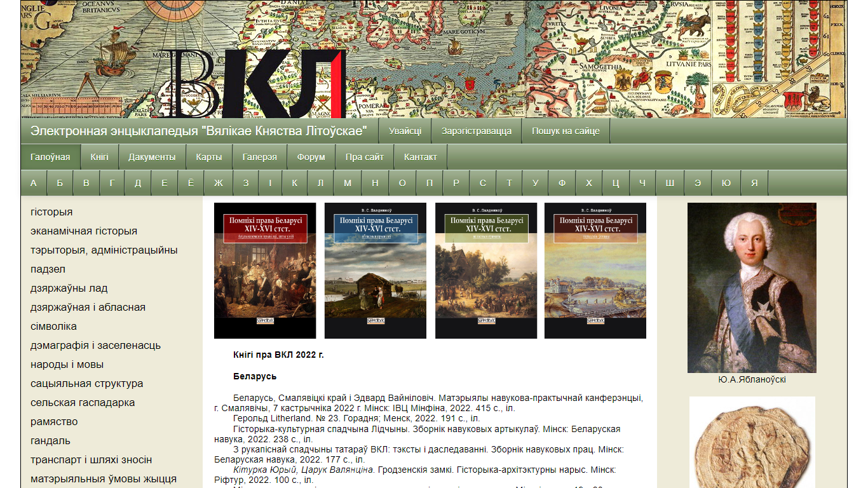Screen dimensions: 868x488
Task: Open сацыяльная структура category link
Action: pos(87,384)
